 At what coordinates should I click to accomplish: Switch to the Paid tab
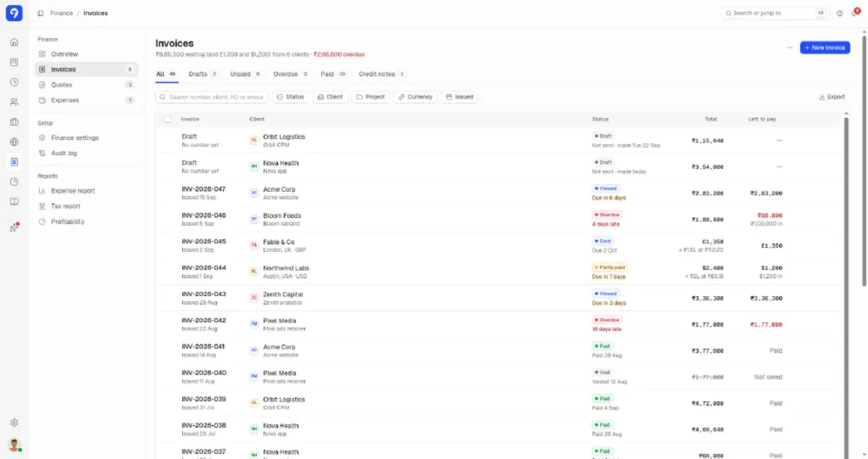(x=334, y=74)
